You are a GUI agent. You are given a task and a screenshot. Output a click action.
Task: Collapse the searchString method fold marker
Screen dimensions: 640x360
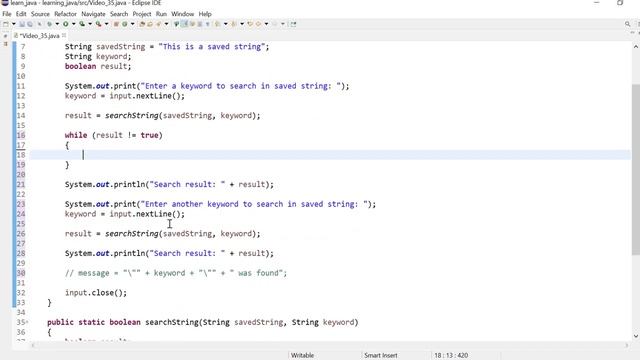[27, 322]
